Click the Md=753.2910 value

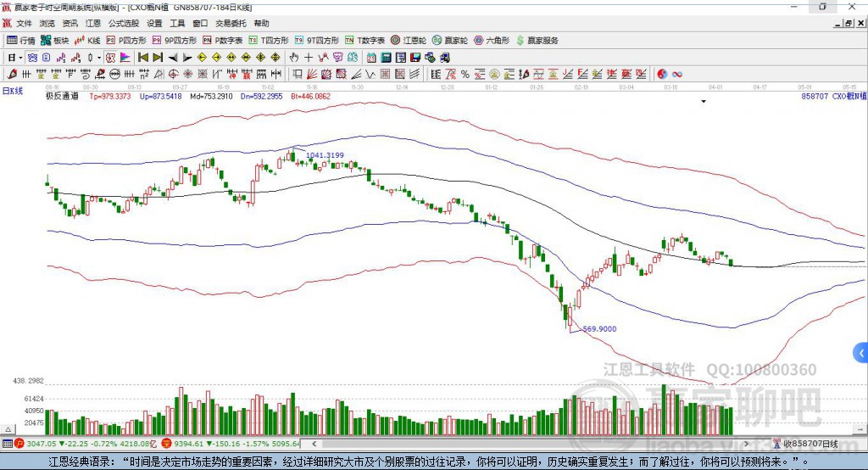[x=211, y=97]
